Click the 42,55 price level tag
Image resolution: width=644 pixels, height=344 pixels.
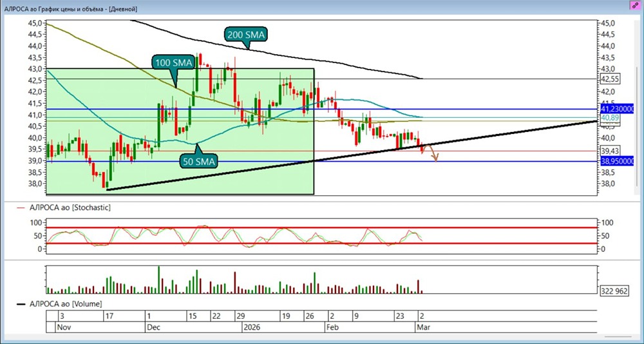609,79
